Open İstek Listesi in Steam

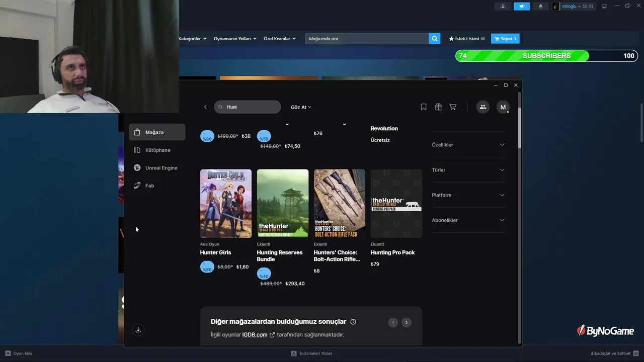(x=467, y=39)
